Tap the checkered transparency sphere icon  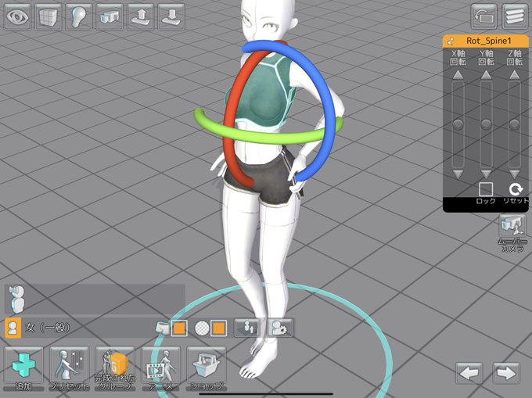[202, 328]
